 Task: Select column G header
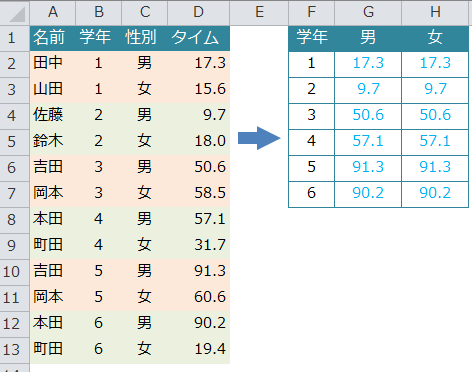368,13
